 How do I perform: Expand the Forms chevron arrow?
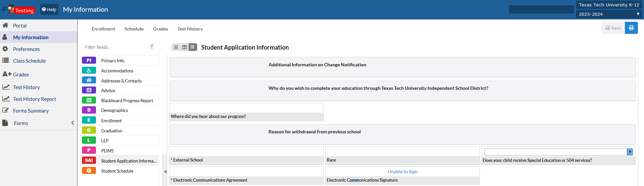(x=73, y=123)
